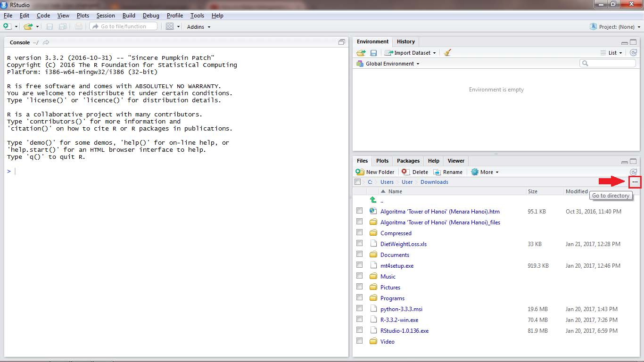The image size is (644, 362).
Task: Refresh the Environment pane
Action: pyautogui.click(x=634, y=53)
